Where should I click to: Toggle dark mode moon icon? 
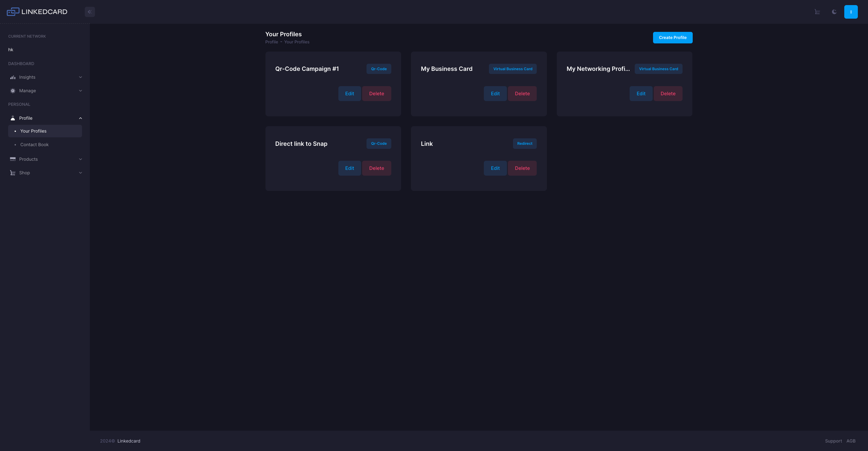834,12
